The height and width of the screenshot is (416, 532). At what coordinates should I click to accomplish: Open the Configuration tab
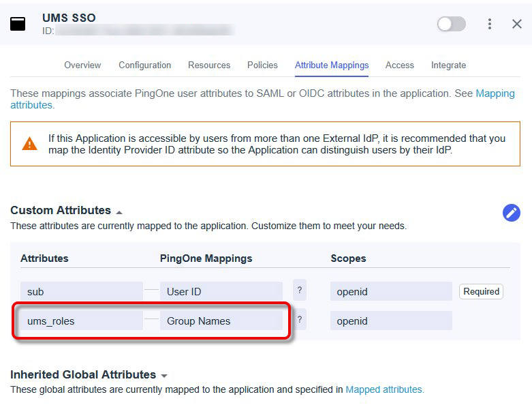(x=144, y=65)
